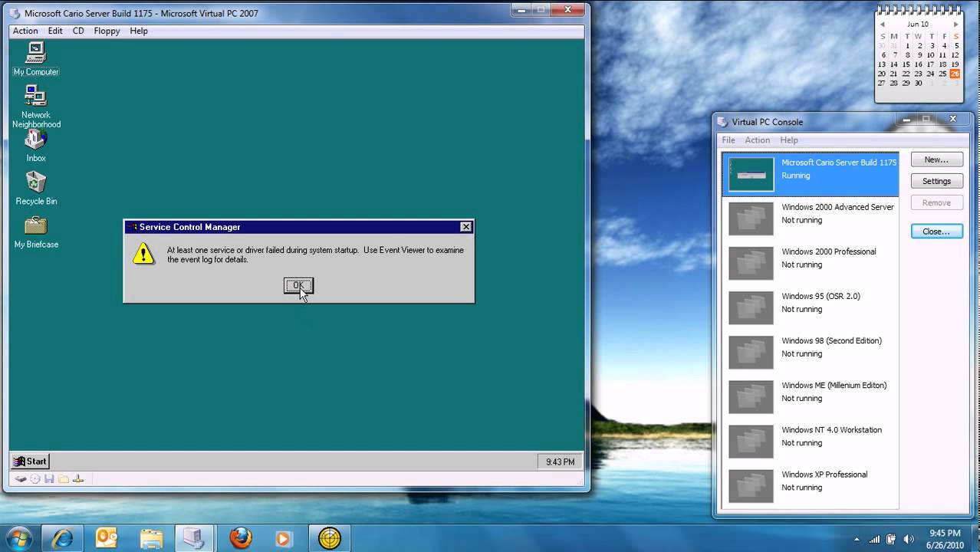
Task: Show hidden tray icons arrow
Action: (857, 539)
